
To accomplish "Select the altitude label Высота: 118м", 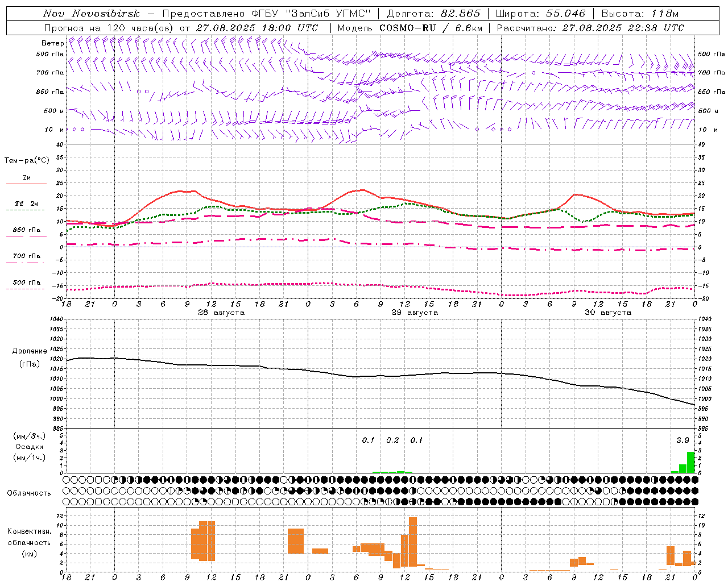I will coord(640,14).
